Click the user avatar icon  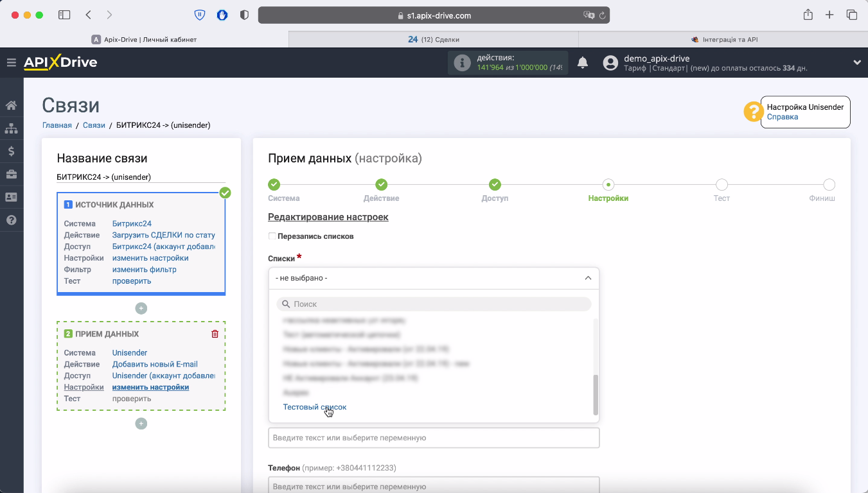610,63
